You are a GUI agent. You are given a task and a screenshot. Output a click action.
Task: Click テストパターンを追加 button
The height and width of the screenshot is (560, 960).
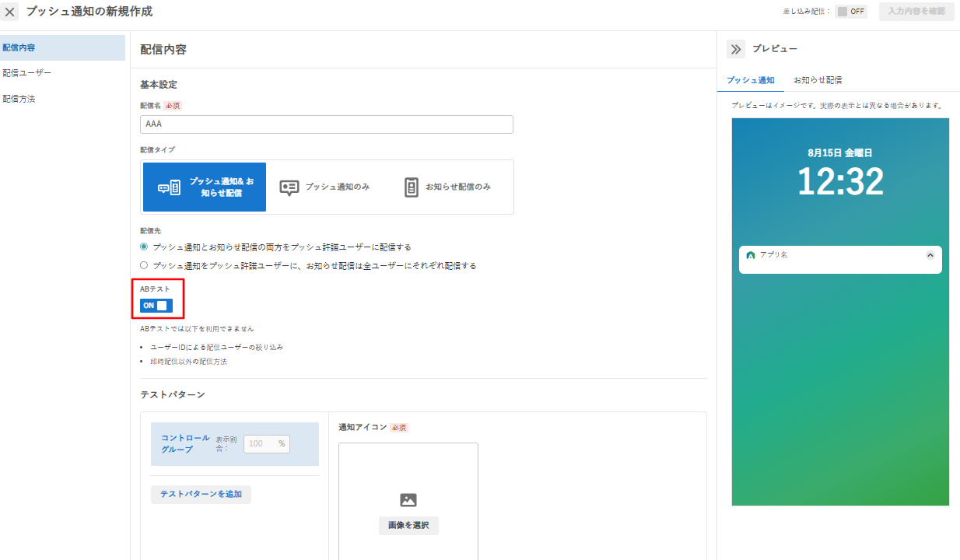coord(201,494)
